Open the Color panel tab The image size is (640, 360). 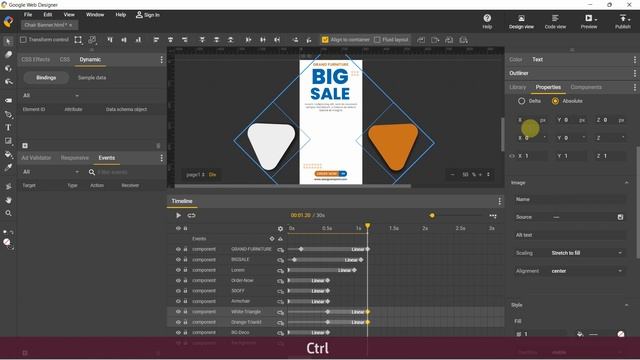516,60
